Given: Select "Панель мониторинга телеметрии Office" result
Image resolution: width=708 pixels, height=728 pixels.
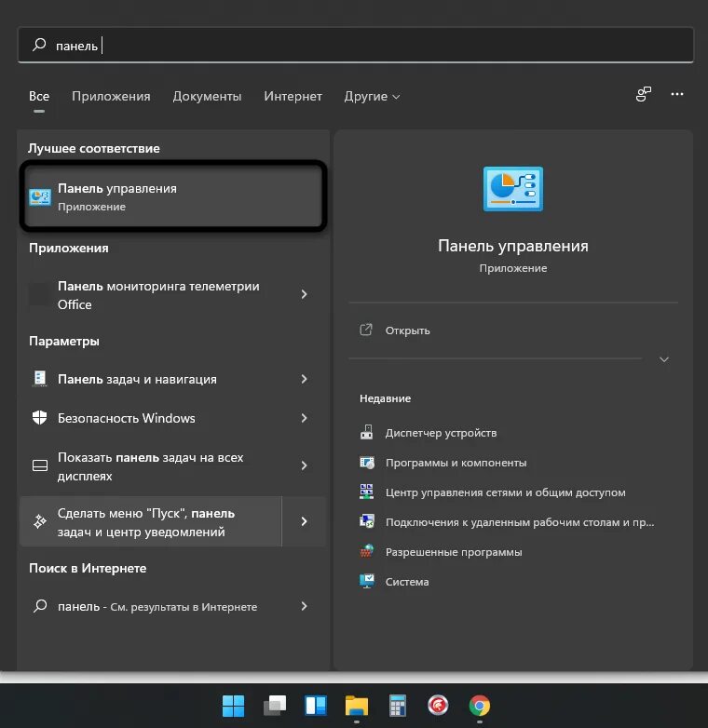Looking at the screenshot, I should pyautogui.click(x=151, y=295).
